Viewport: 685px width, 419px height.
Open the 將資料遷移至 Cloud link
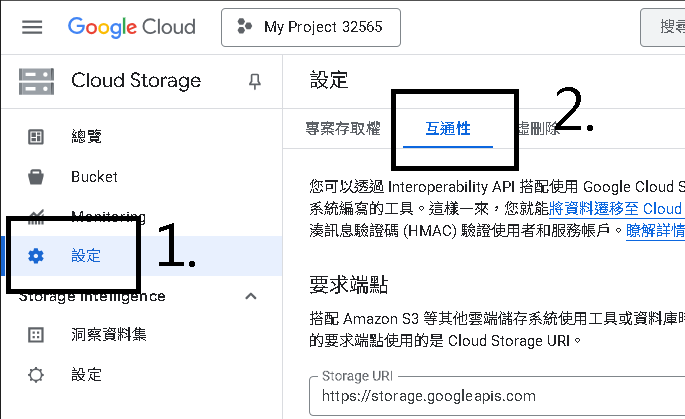pos(616,209)
